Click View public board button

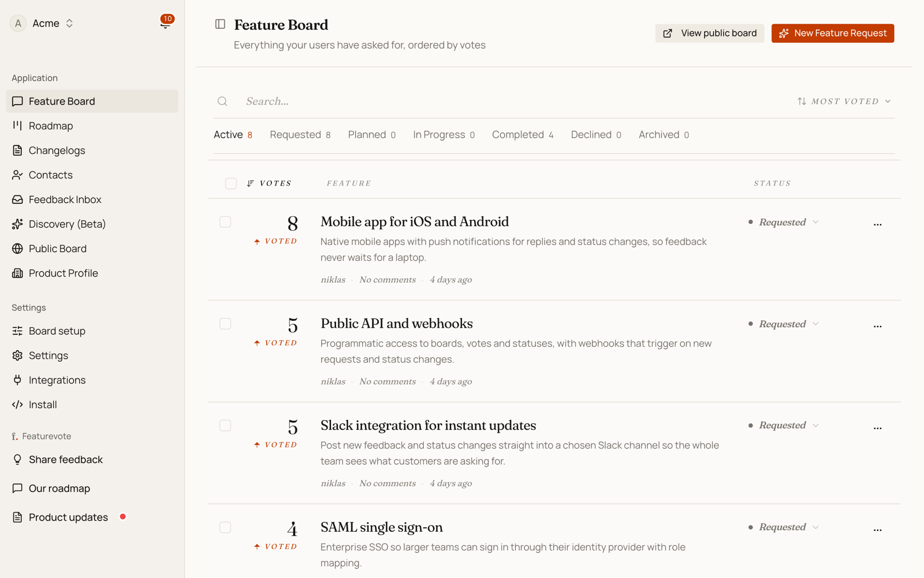pyautogui.click(x=710, y=33)
